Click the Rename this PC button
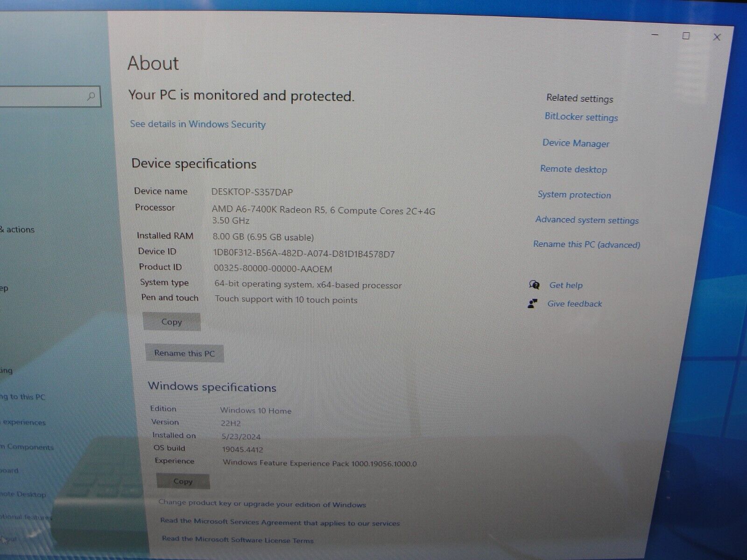 pos(184,353)
